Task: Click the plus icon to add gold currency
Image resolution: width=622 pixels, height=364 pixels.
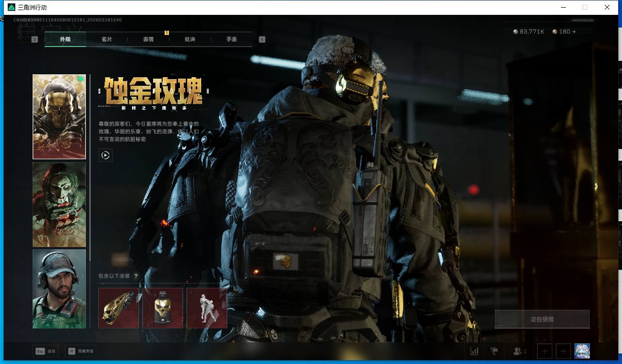Action: (x=574, y=32)
